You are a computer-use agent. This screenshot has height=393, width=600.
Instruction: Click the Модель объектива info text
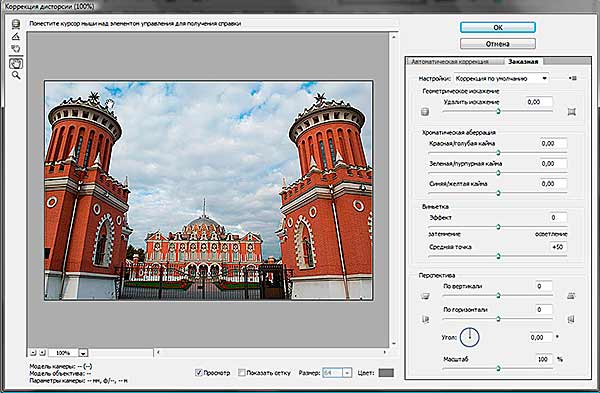(x=60, y=373)
